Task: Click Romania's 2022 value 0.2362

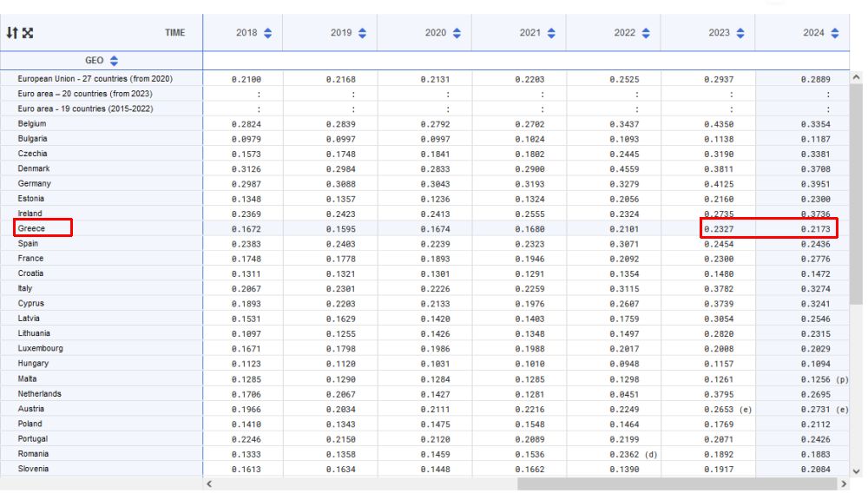Action: point(624,454)
